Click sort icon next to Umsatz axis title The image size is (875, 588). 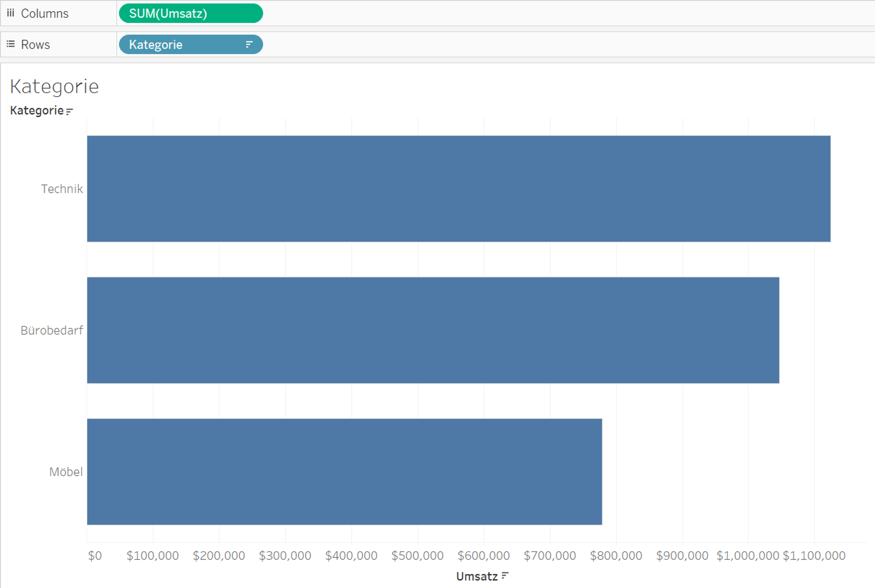(505, 576)
